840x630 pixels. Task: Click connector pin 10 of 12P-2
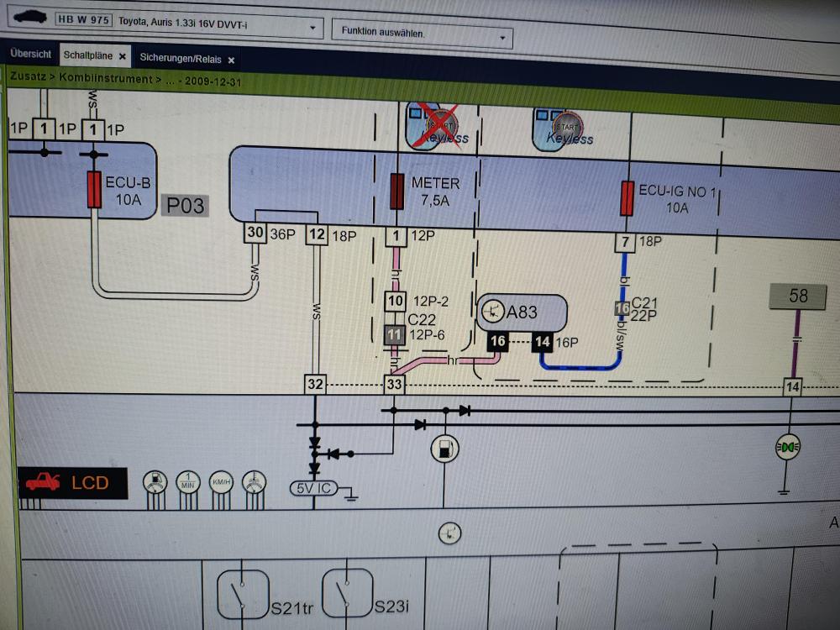point(396,301)
